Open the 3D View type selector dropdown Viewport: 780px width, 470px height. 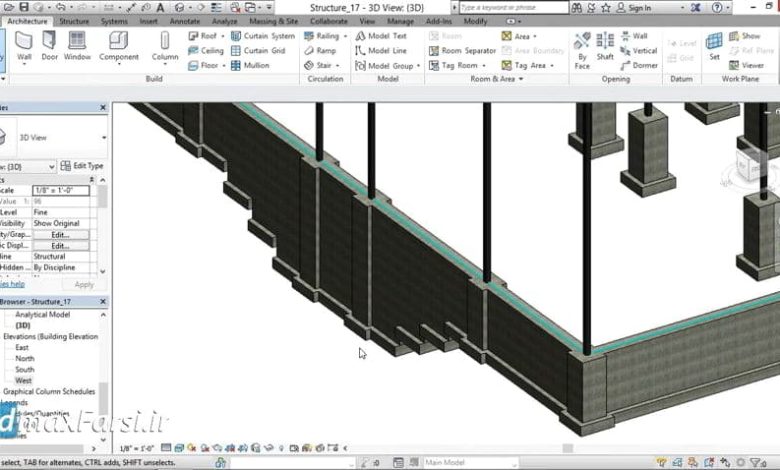coord(104,138)
